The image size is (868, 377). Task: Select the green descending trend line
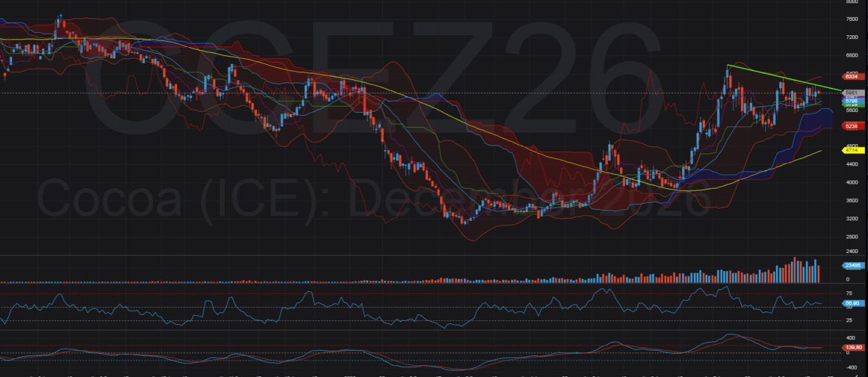point(784,78)
